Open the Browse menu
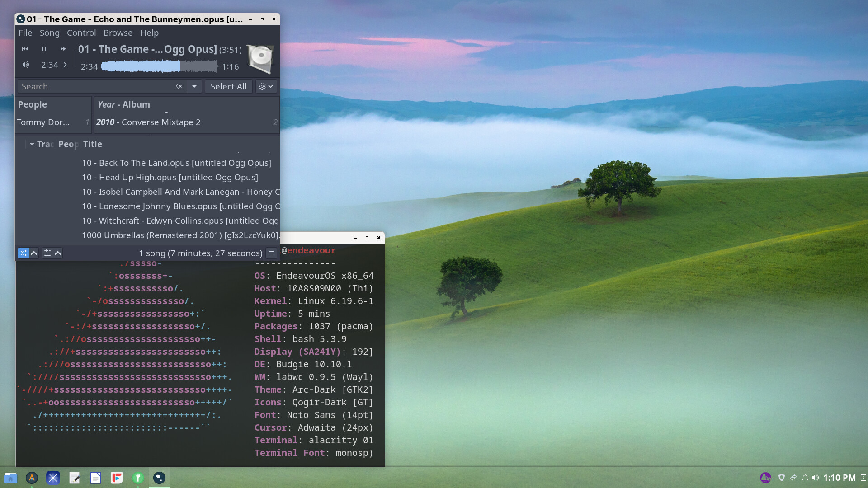Viewport: 868px width, 488px height. coord(118,33)
